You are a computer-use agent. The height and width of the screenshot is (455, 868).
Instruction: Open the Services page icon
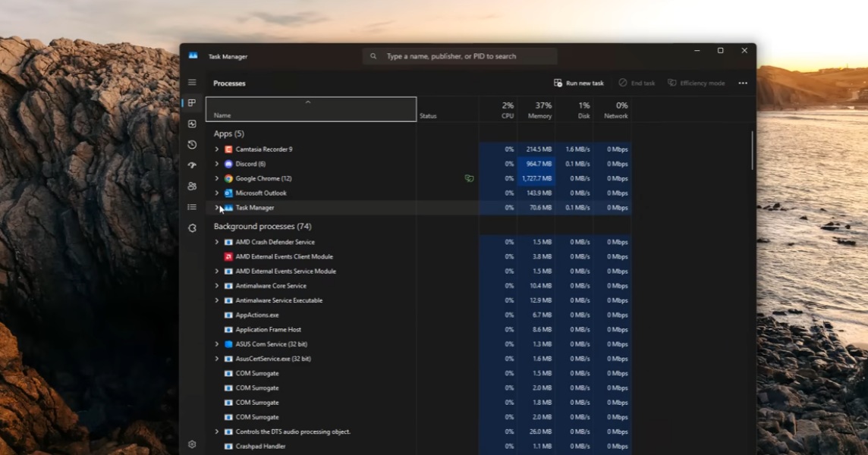click(192, 227)
